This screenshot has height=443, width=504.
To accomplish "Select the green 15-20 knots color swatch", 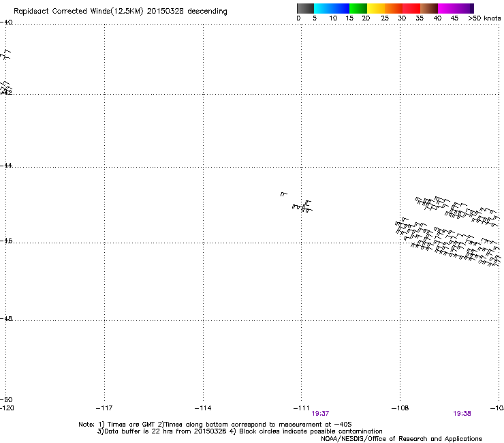I will pos(358,8).
